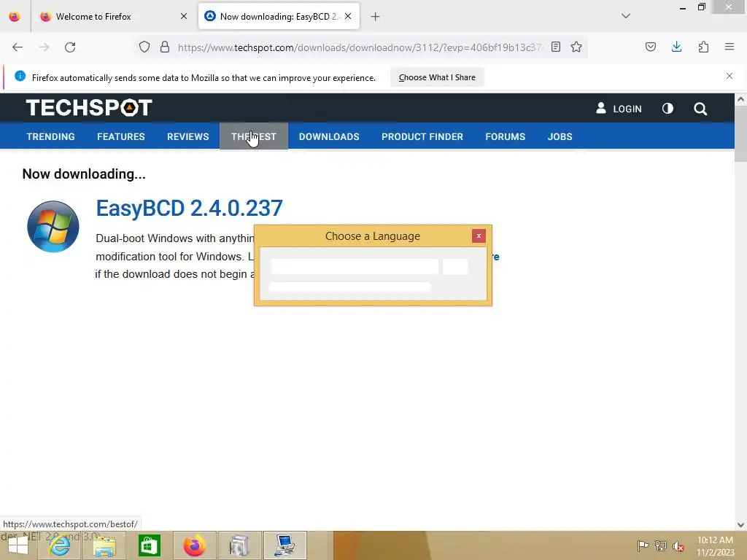Toggle reader view icon in address bar

[555, 47]
